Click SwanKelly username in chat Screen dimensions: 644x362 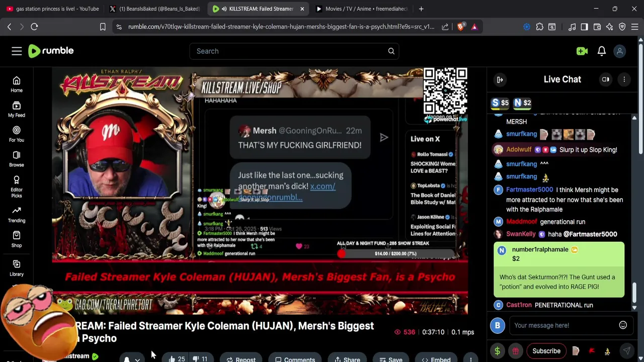(x=521, y=234)
